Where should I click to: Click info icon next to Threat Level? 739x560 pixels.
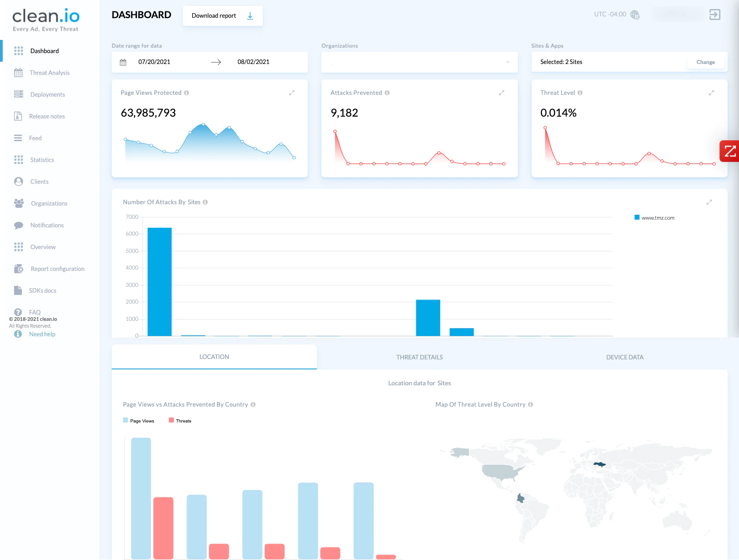pyautogui.click(x=580, y=93)
